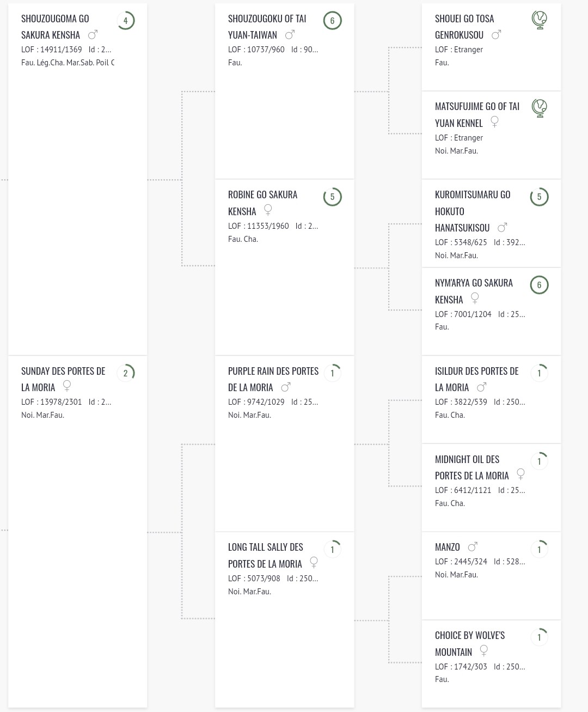Click the rating 1 circle on Manzo card
Image resolution: width=588 pixels, height=712 pixels.
pyautogui.click(x=539, y=549)
